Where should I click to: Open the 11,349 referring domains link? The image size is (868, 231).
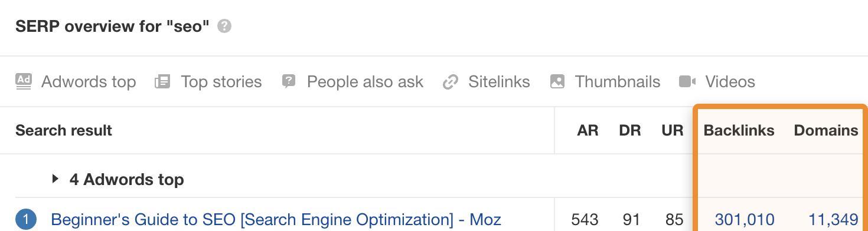coord(833,220)
